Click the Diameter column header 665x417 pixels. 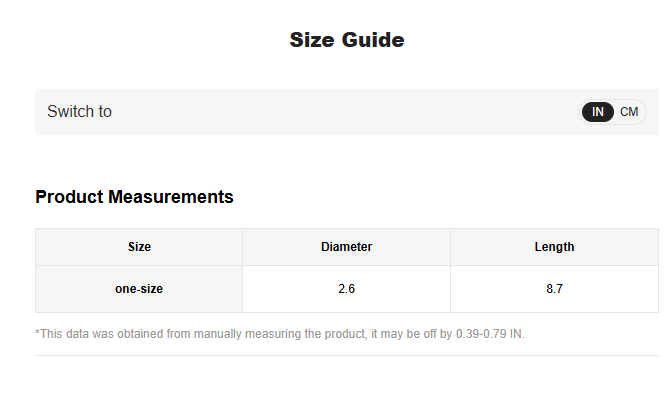tap(346, 247)
